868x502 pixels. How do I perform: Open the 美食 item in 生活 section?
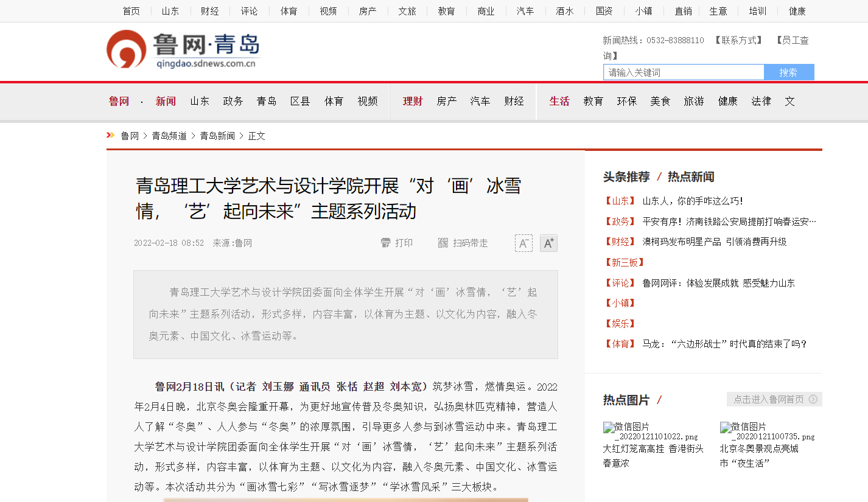[x=660, y=101]
